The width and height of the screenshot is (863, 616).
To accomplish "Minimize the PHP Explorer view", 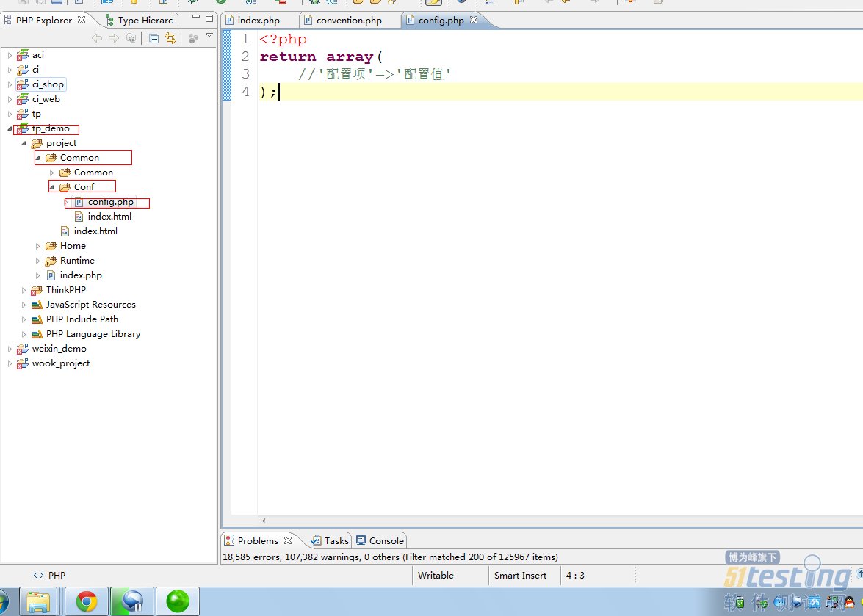I will [196, 18].
